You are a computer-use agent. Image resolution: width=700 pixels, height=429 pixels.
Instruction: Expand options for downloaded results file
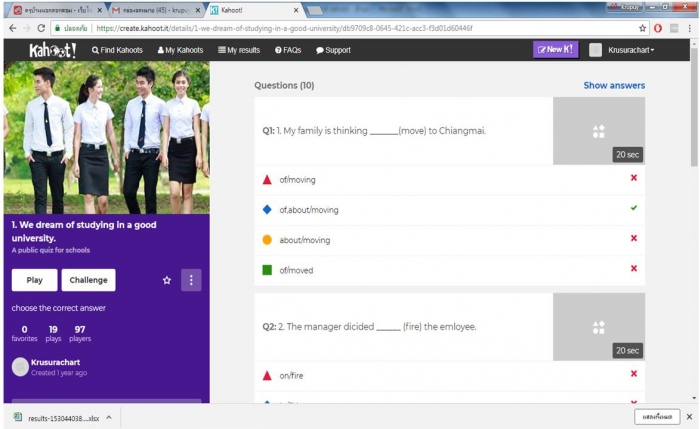click(x=108, y=416)
